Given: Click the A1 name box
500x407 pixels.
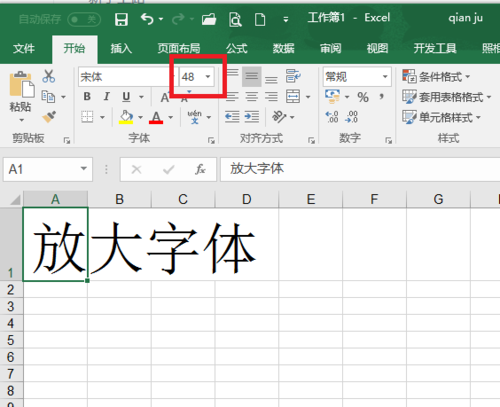Looking at the screenshot, I should point(48,169).
